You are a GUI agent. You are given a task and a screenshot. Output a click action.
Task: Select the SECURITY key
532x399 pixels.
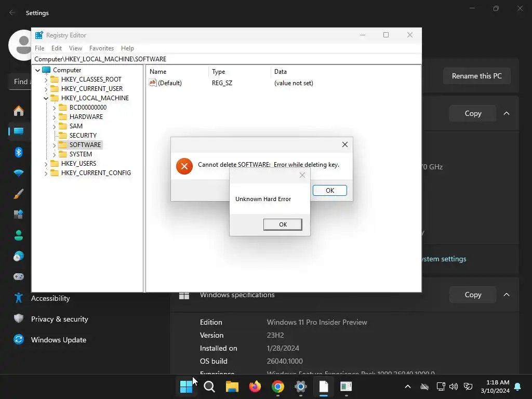(x=83, y=136)
